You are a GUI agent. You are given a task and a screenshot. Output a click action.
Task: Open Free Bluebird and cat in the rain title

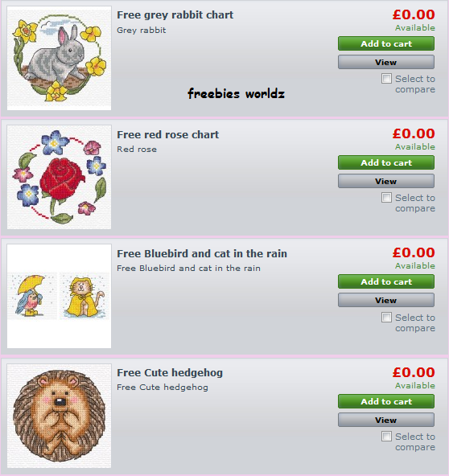pyautogui.click(x=202, y=253)
